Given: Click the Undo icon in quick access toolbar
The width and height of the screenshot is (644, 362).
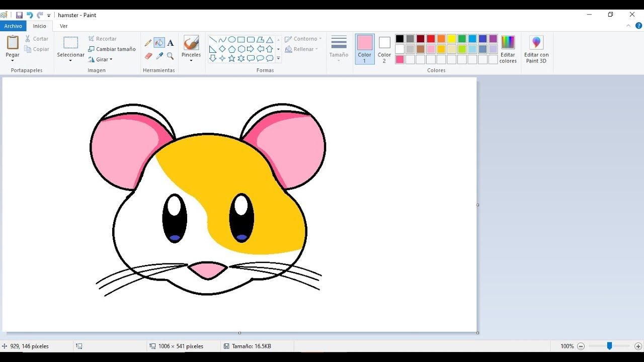Looking at the screenshot, I should (x=30, y=15).
